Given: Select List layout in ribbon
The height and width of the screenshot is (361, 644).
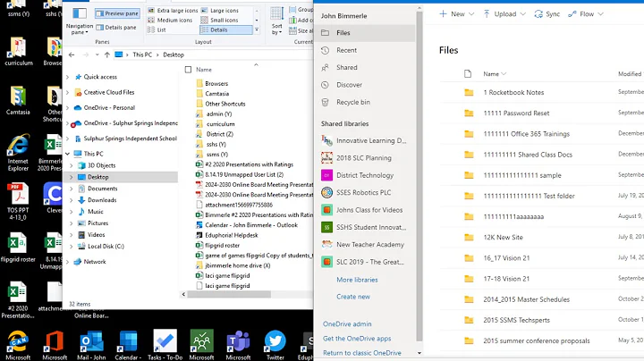Looking at the screenshot, I should tap(157, 30).
